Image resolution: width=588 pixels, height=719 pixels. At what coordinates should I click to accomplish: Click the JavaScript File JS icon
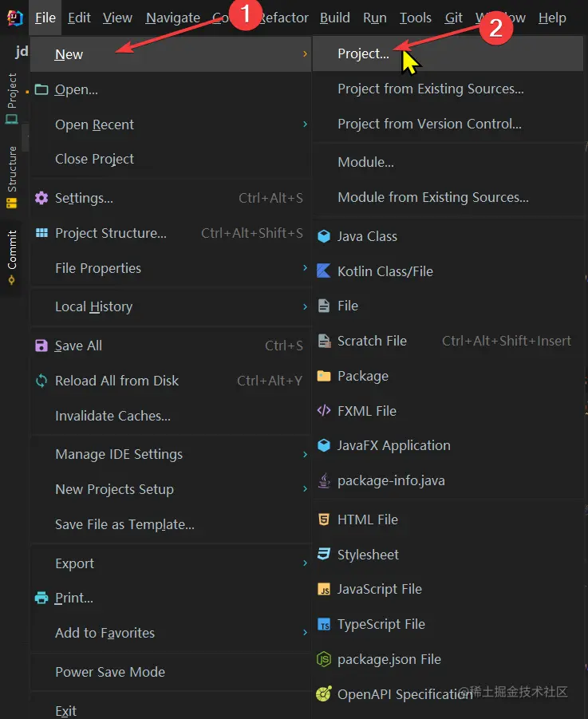[324, 589]
